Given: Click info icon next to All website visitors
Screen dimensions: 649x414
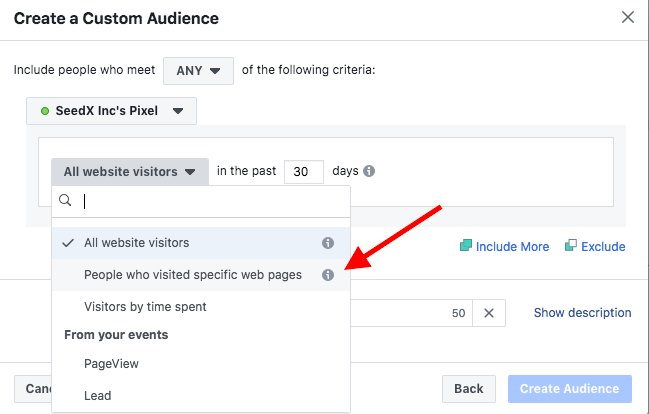Looking at the screenshot, I should 327,243.
